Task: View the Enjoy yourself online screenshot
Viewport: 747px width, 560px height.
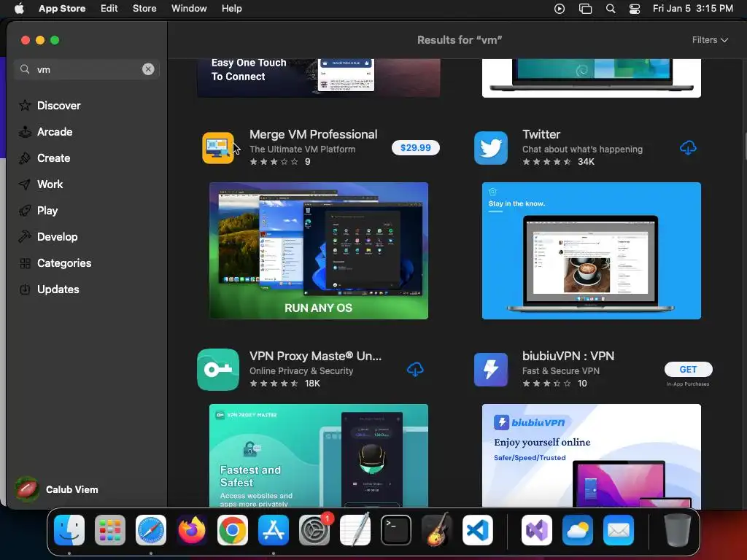Action: 591,455
